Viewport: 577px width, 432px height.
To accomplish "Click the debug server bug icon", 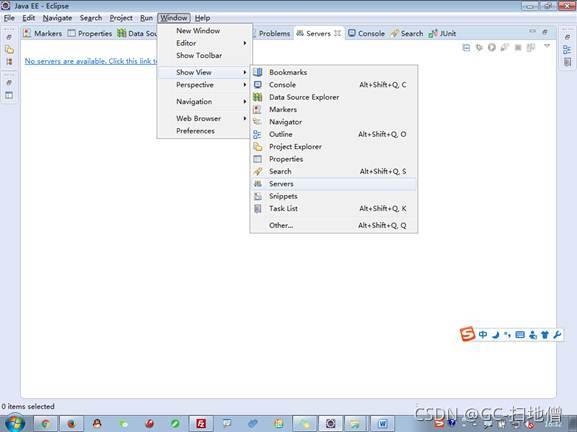I will click(x=479, y=47).
